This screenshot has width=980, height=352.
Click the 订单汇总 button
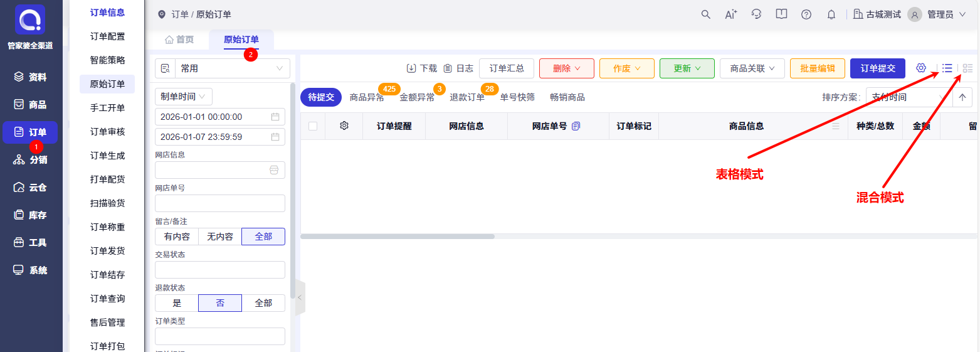coord(507,68)
